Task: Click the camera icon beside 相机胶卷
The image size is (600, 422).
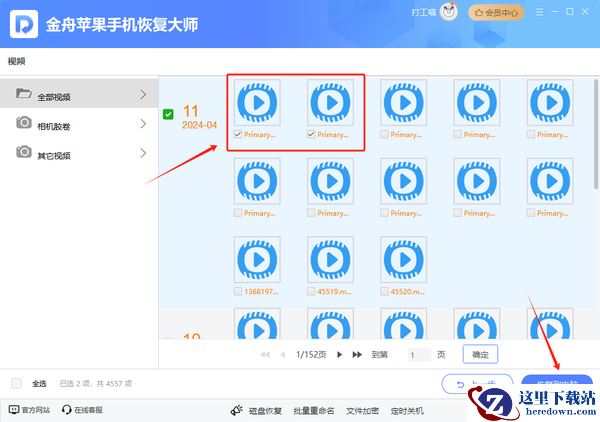Action: tap(24, 122)
